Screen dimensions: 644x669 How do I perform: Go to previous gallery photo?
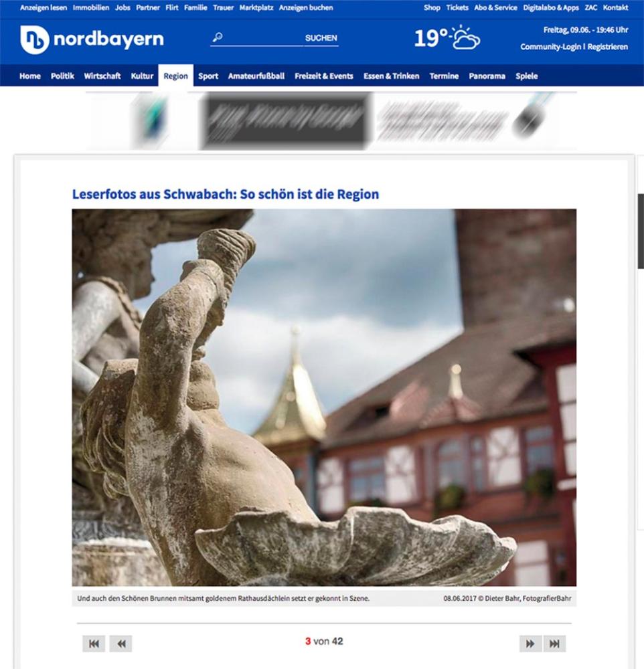click(121, 644)
